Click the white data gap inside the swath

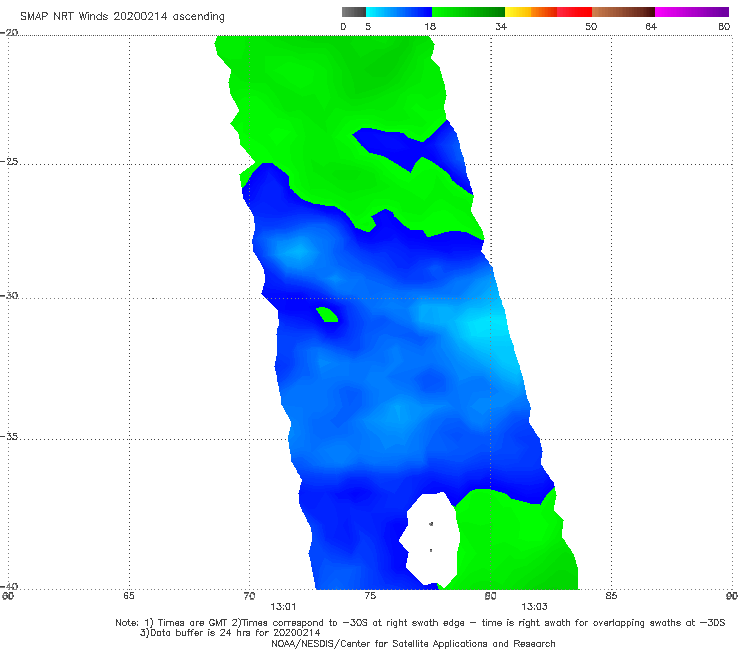tap(430, 538)
